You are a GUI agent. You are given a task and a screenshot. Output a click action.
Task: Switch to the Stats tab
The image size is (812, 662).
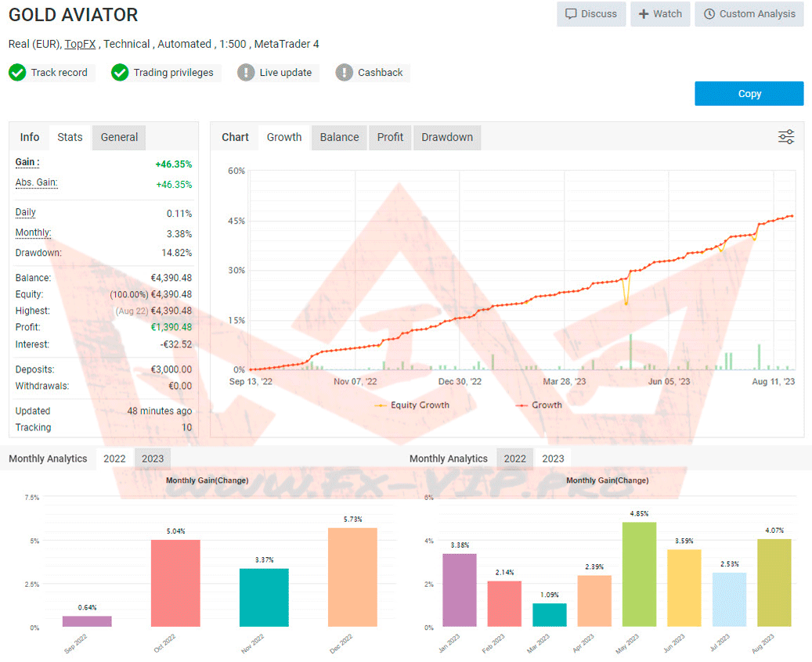coord(70,137)
